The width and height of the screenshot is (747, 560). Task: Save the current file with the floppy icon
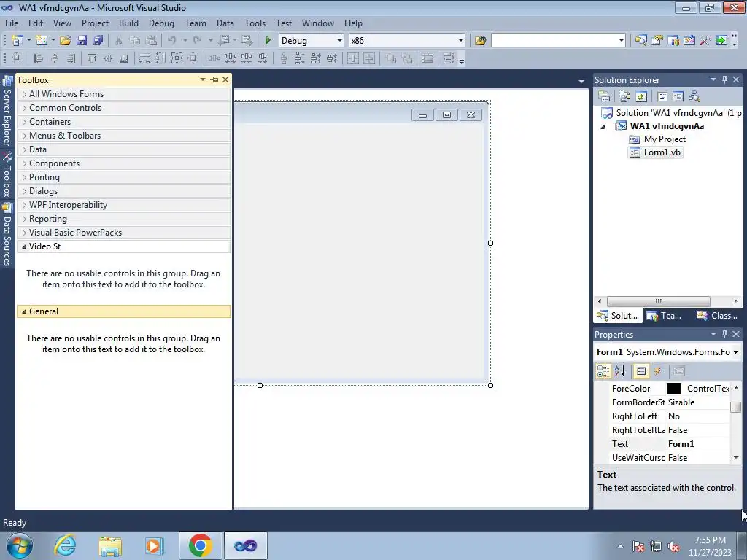coord(82,41)
